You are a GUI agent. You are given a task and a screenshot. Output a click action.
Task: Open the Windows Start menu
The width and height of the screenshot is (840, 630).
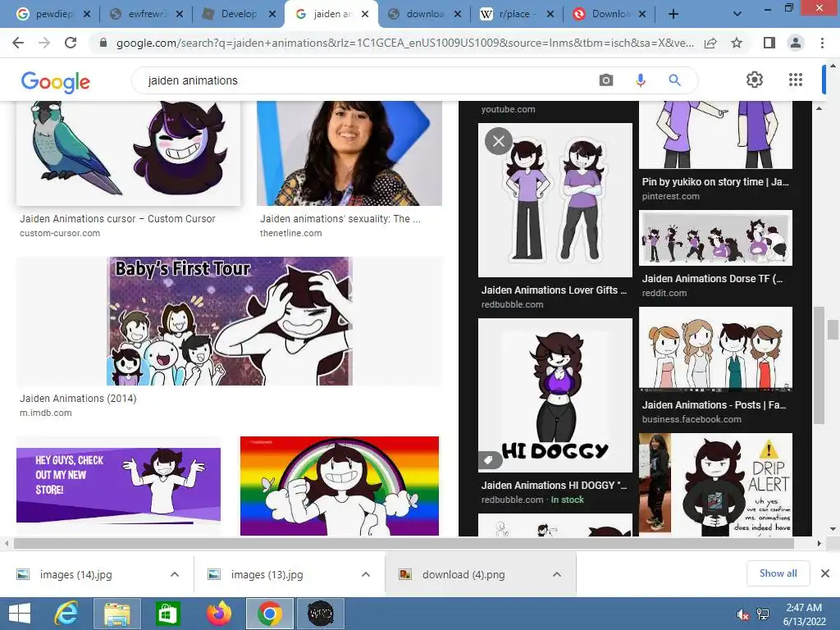20,614
